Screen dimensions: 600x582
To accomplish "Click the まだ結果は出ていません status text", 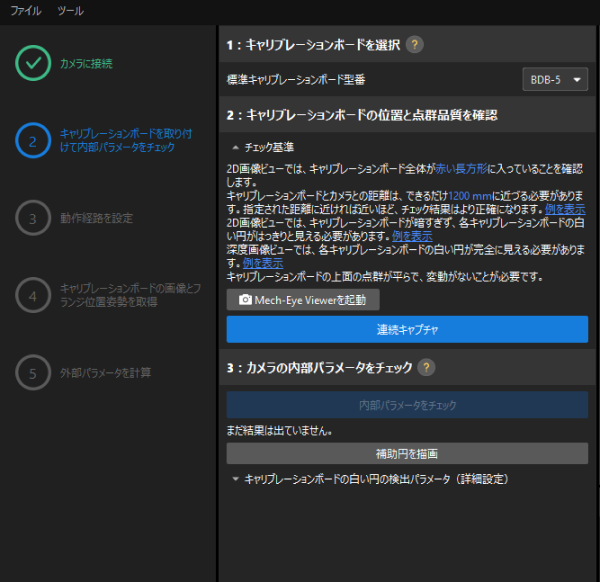I will pos(279,431).
